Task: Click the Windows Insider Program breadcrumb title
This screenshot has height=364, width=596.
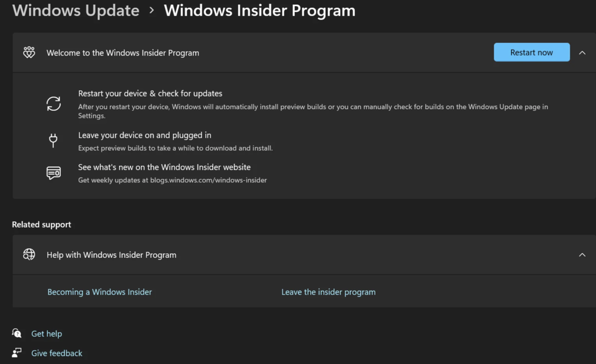Action: 260,10
